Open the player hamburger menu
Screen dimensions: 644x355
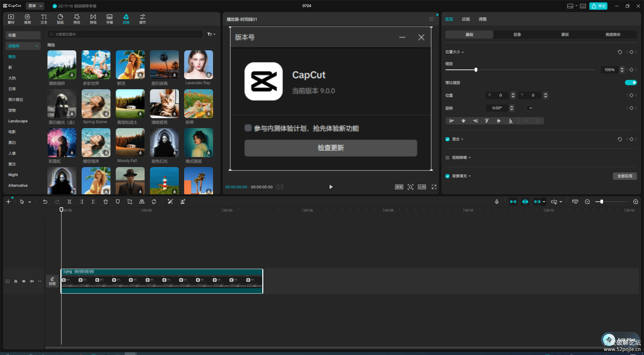[431, 19]
